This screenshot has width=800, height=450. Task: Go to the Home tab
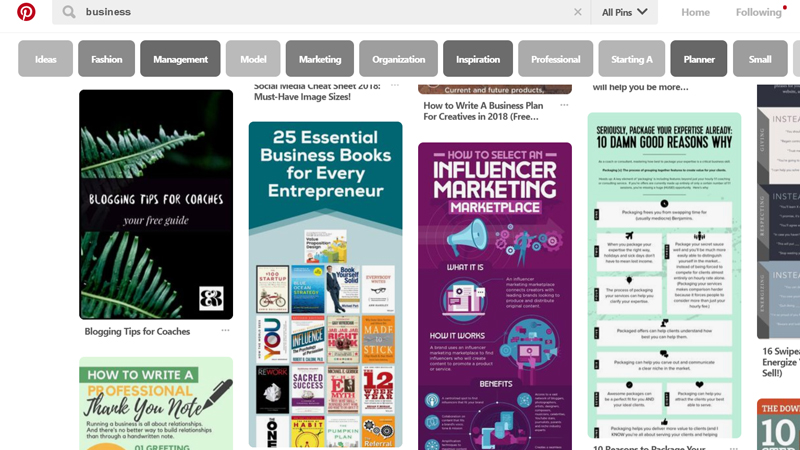pyautogui.click(x=695, y=12)
